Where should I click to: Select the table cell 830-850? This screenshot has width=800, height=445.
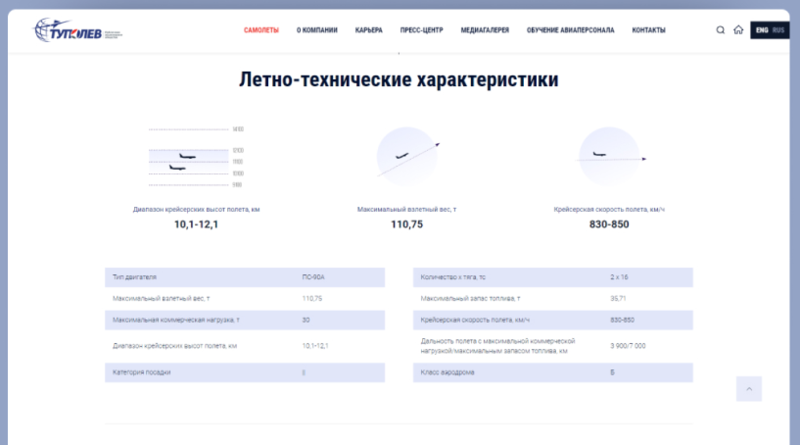pyautogui.click(x=622, y=320)
